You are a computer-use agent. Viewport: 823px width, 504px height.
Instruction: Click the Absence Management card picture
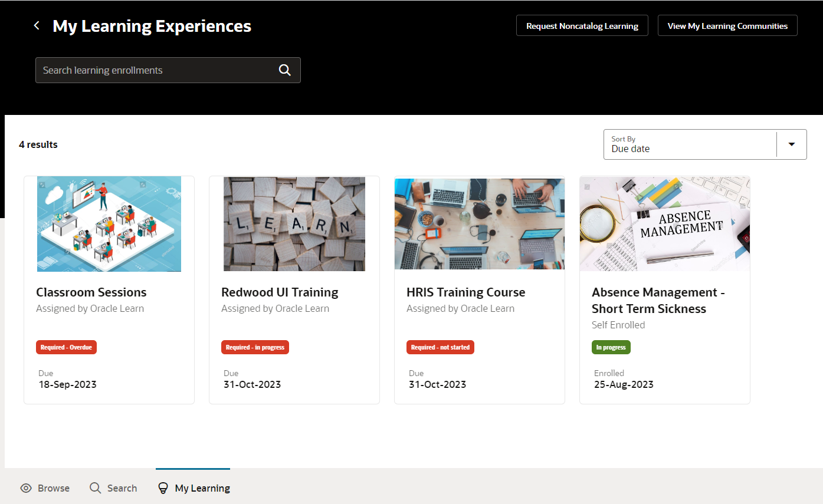(664, 223)
